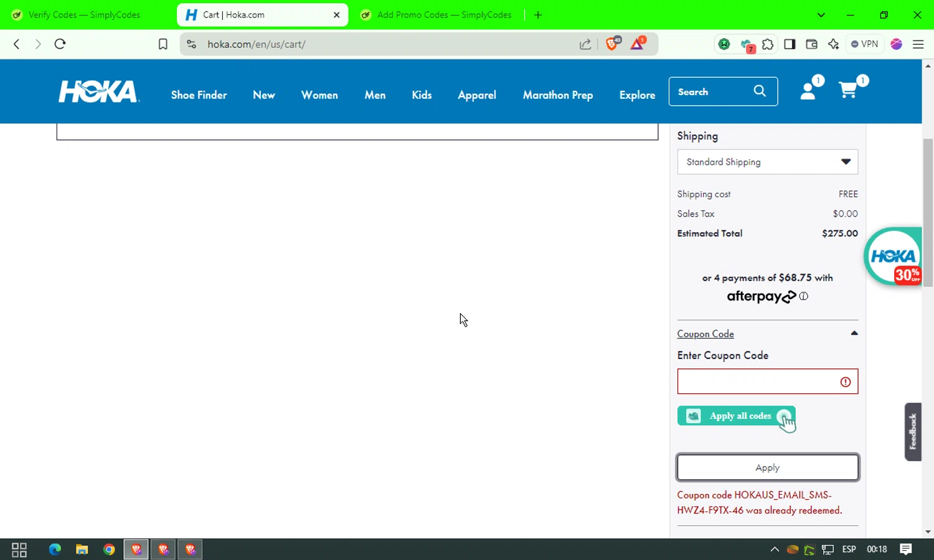Open File Explorer from taskbar
Screen dimensions: 934x560
[x=82, y=549]
